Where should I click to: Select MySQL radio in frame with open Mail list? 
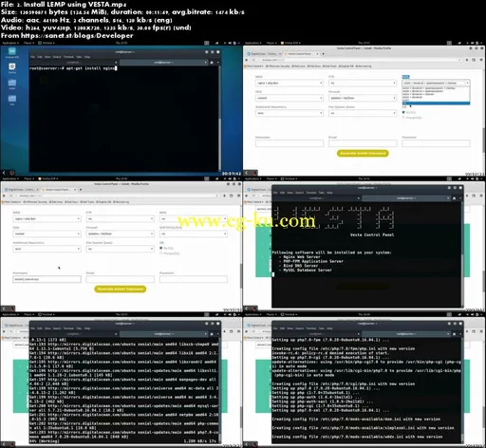click(403, 112)
